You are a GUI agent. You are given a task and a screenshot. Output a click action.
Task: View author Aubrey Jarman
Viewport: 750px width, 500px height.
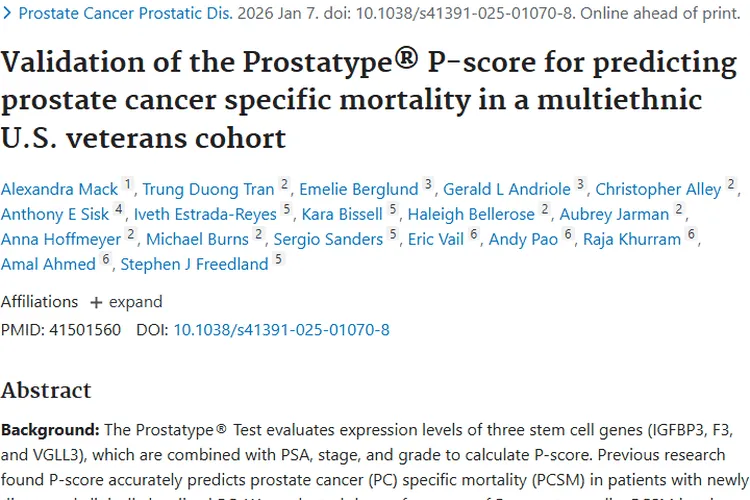coord(614,214)
